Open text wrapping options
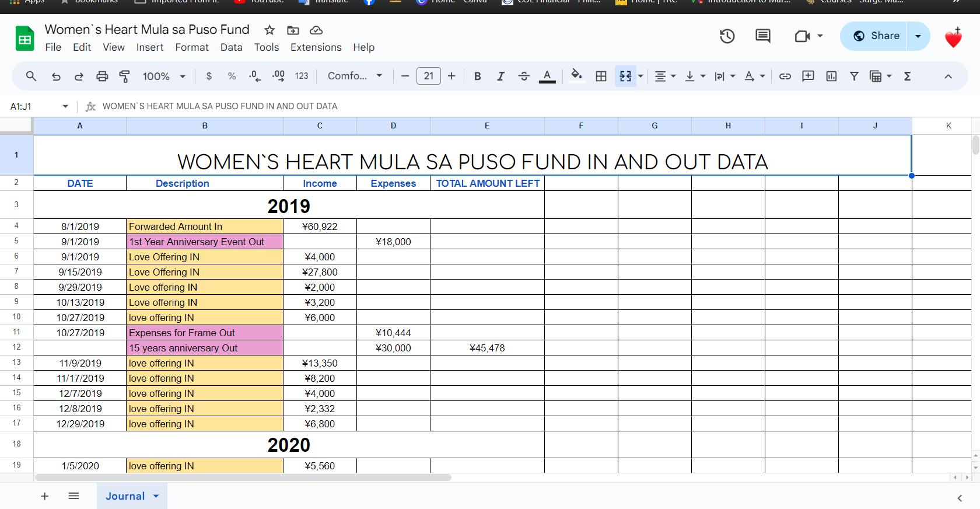 (x=725, y=76)
